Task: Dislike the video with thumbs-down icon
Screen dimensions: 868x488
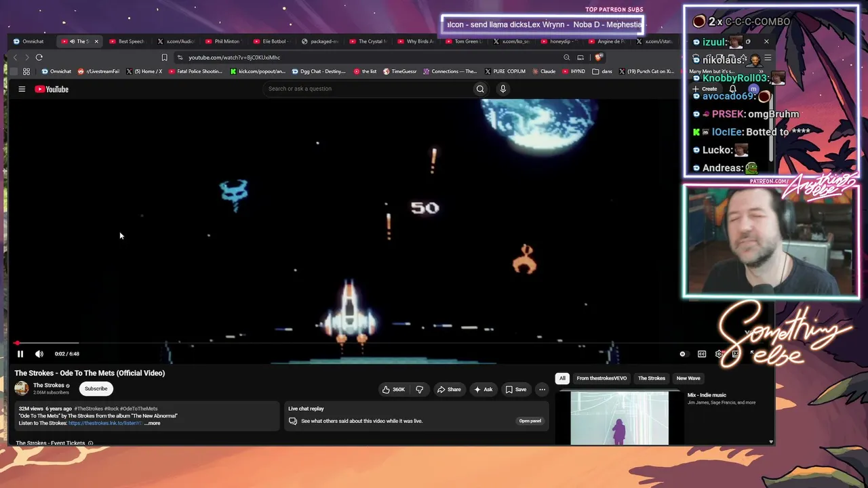Action: [x=419, y=389]
